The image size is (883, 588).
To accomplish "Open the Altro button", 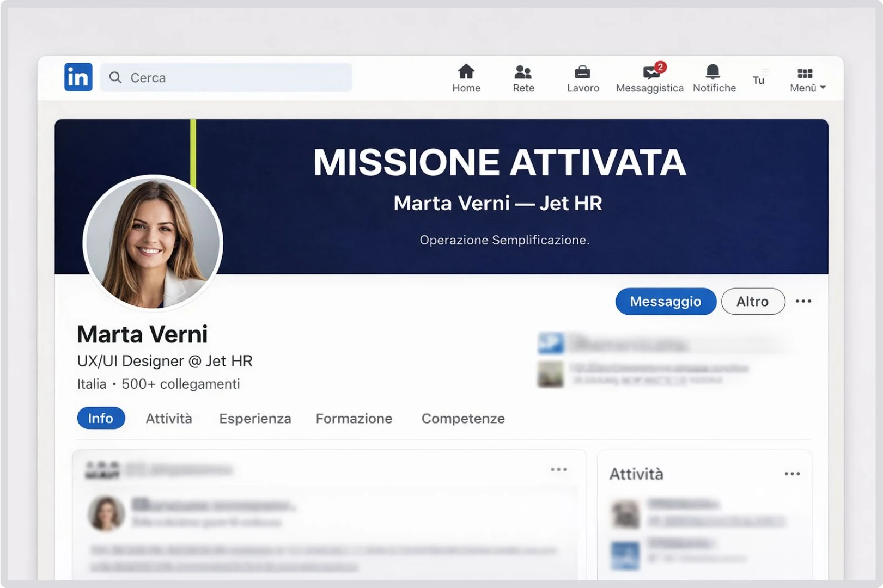I will click(753, 301).
